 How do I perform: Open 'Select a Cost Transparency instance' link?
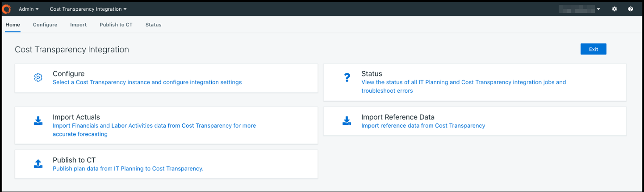tap(147, 82)
